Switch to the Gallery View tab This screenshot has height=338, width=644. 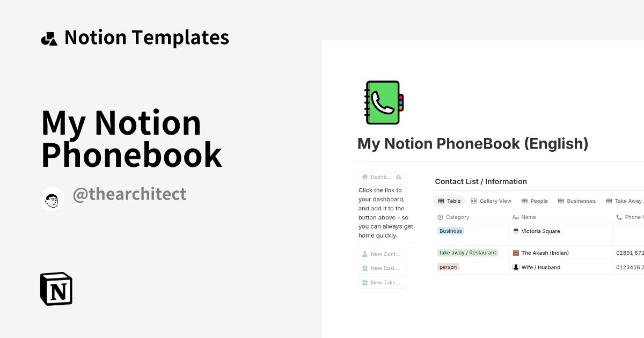click(x=491, y=201)
